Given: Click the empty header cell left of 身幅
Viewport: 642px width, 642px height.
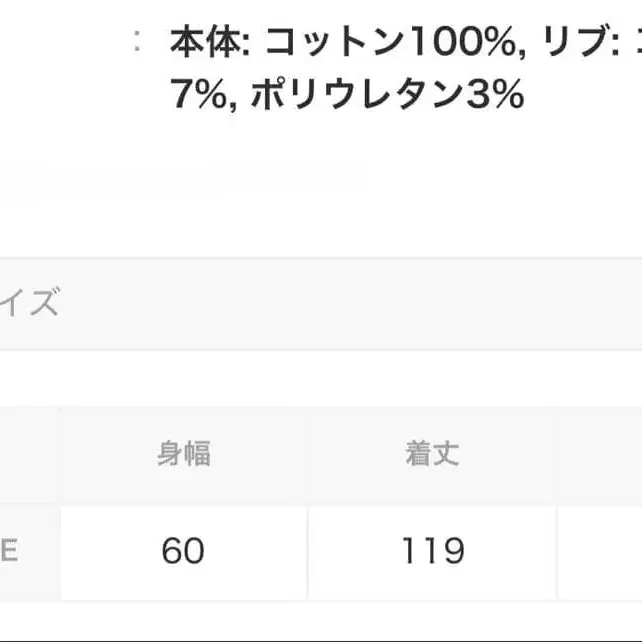Looking at the screenshot, I should (x=28, y=454).
